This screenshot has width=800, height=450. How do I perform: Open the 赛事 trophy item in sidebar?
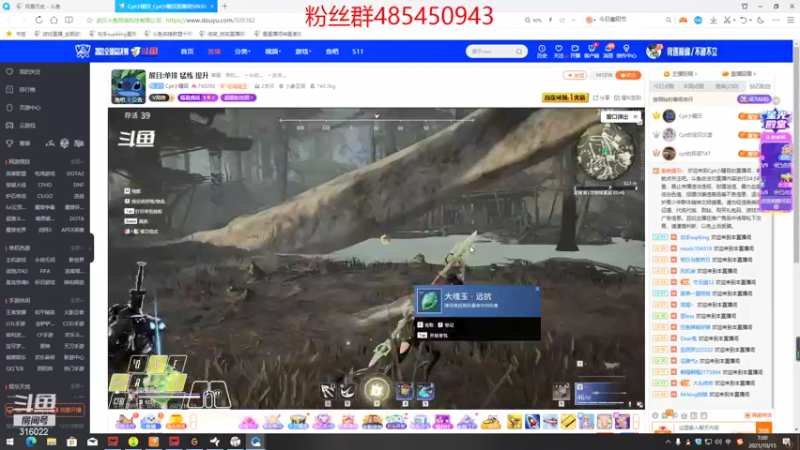coord(18,144)
